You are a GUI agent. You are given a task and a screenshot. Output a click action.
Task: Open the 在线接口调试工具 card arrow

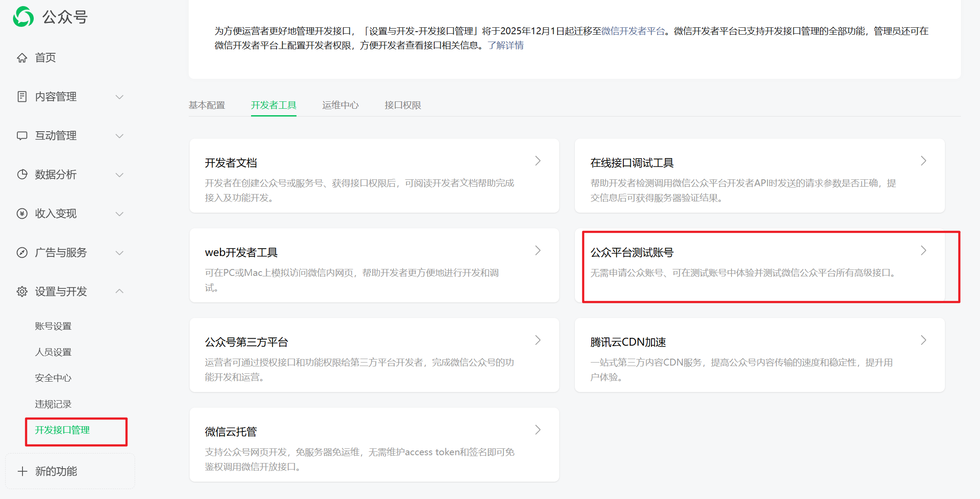[923, 161]
